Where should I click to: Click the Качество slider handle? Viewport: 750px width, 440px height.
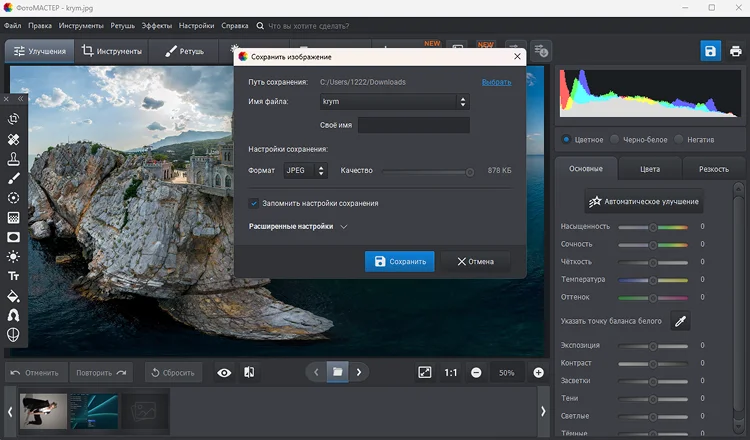click(x=470, y=172)
